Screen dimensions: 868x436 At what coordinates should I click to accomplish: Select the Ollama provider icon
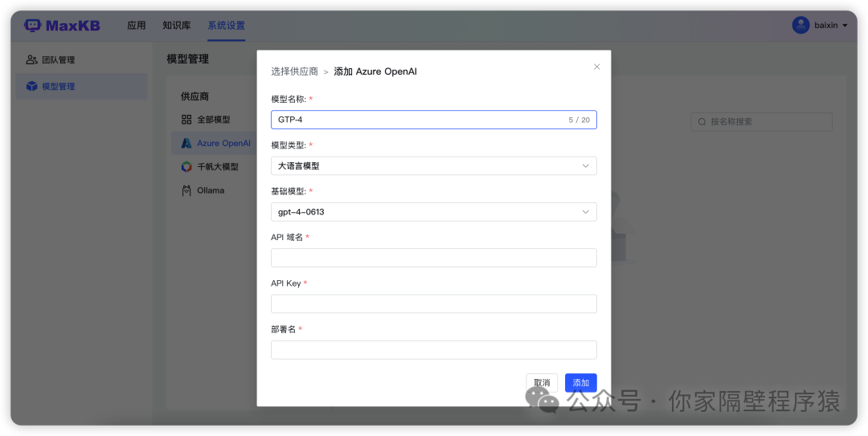coord(186,190)
